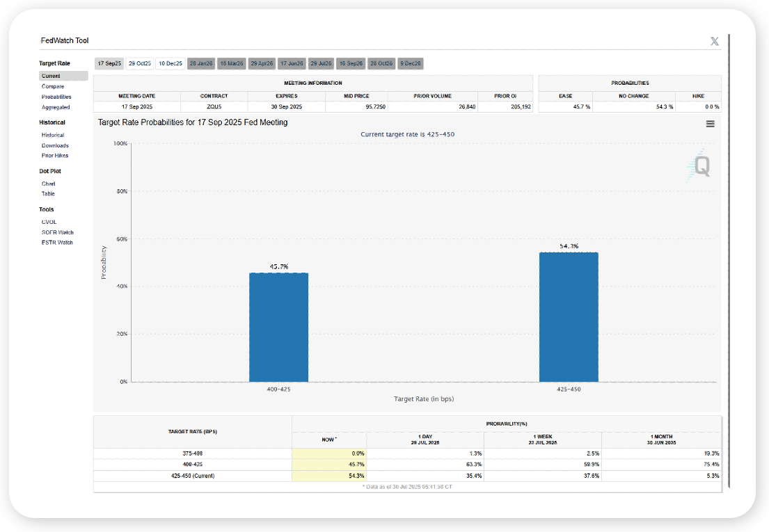Open the CVOL tool link

click(x=49, y=222)
